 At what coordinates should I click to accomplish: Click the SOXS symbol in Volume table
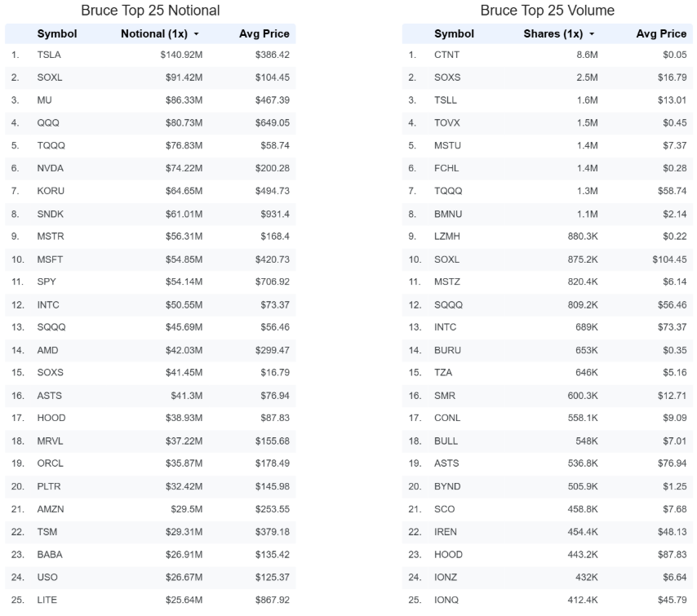pyautogui.click(x=447, y=78)
